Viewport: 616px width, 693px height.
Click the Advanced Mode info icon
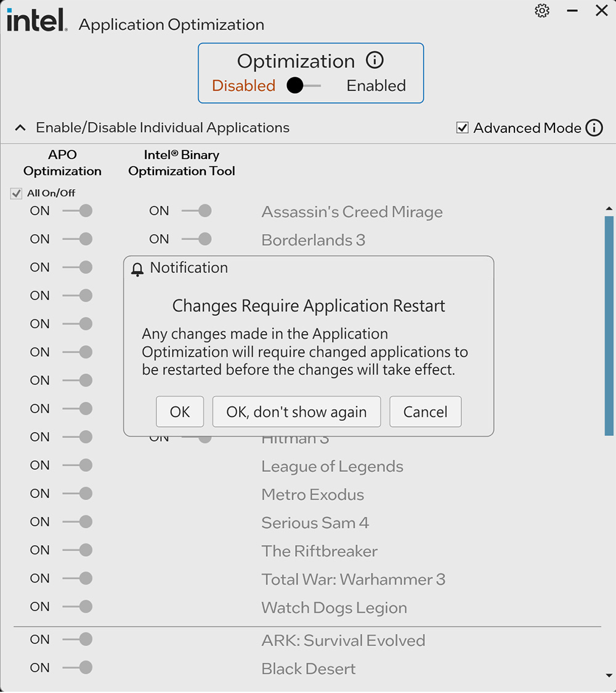594,128
